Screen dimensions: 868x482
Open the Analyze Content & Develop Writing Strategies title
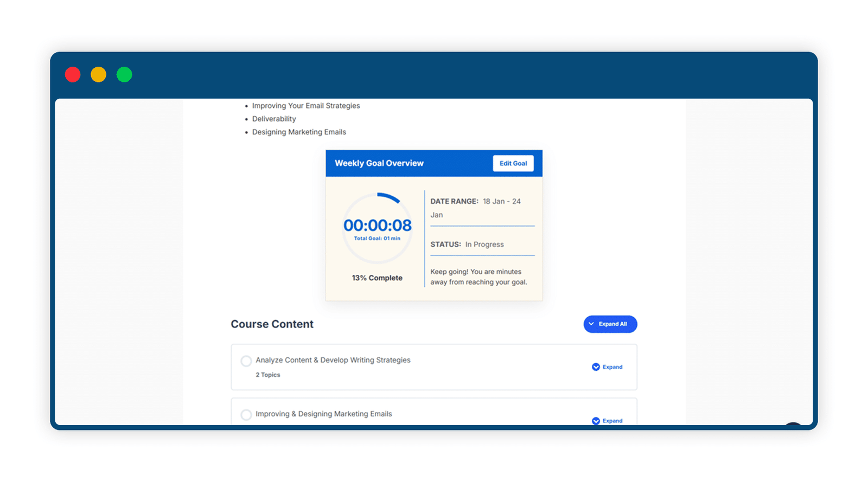pyautogui.click(x=333, y=360)
